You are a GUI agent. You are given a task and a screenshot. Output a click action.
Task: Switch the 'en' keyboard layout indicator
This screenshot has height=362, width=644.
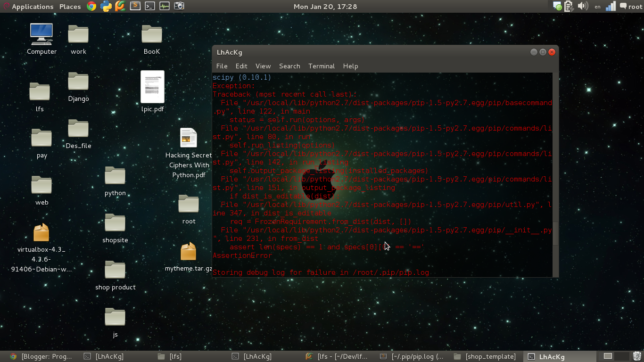tap(597, 6)
